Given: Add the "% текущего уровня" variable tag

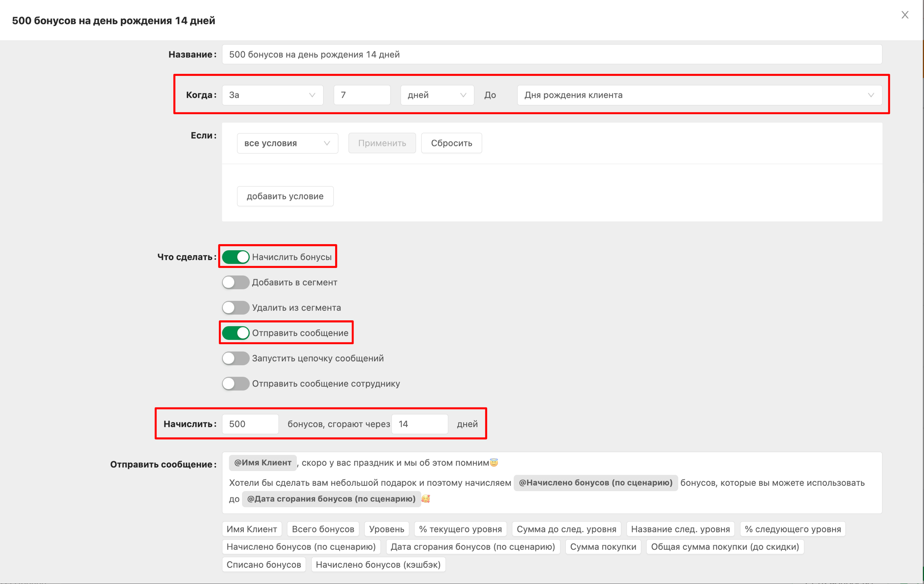Looking at the screenshot, I should (x=461, y=529).
